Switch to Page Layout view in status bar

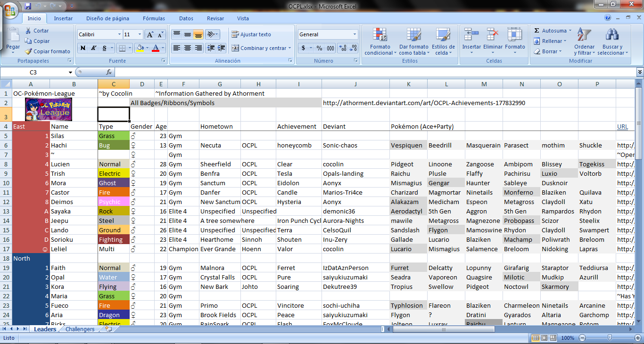pos(544,338)
